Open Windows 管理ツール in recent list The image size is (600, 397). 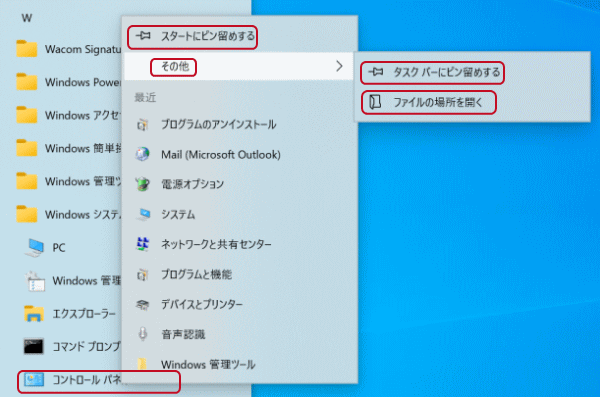(240, 364)
